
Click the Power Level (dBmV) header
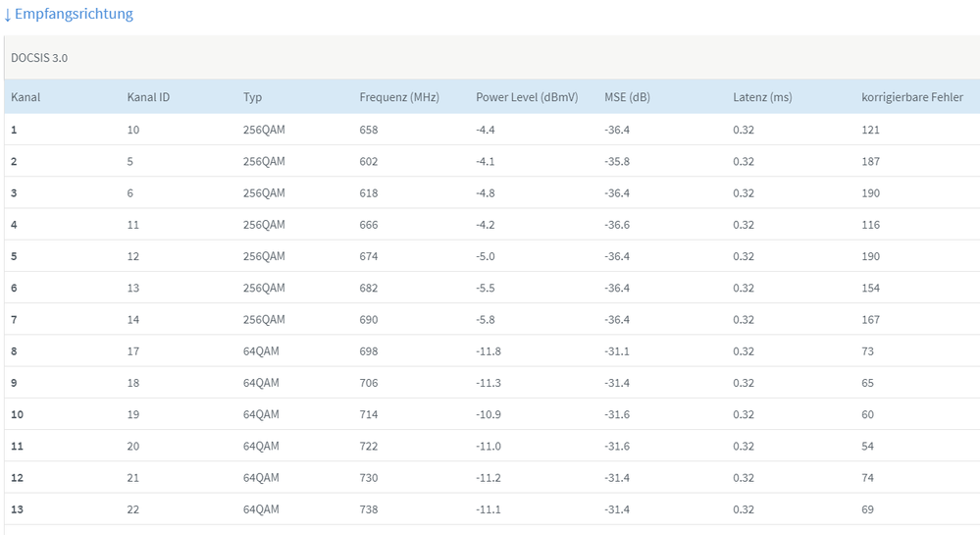(x=527, y=97)
